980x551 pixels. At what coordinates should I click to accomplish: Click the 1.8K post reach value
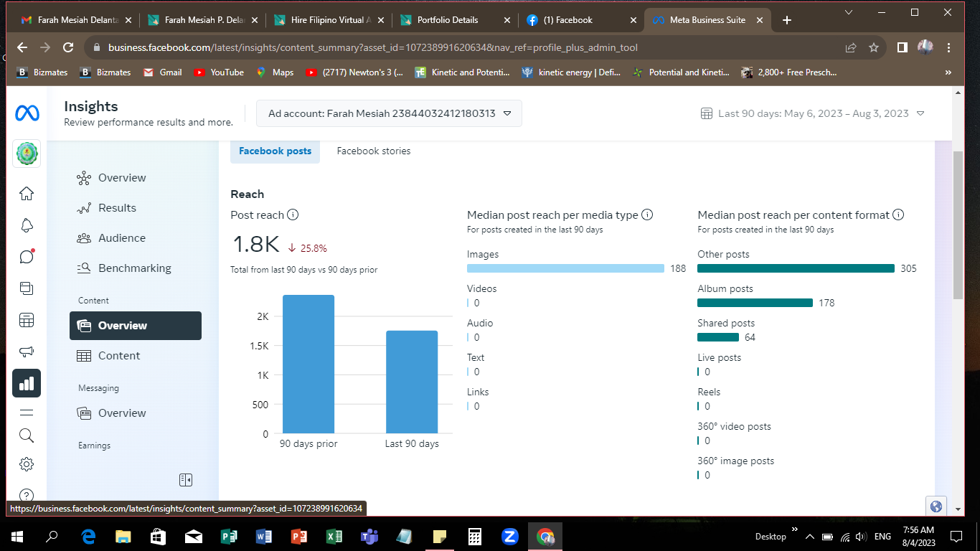point(255,245)
